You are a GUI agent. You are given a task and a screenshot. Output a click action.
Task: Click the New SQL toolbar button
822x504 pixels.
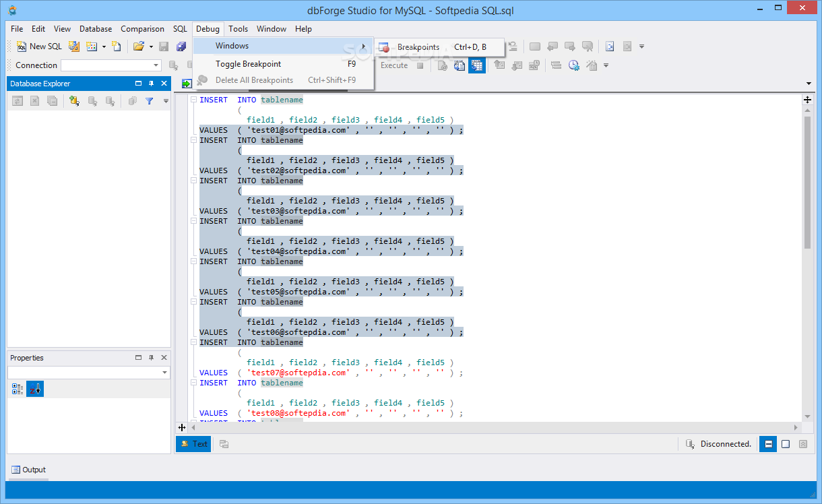click(x=39, y=46)
